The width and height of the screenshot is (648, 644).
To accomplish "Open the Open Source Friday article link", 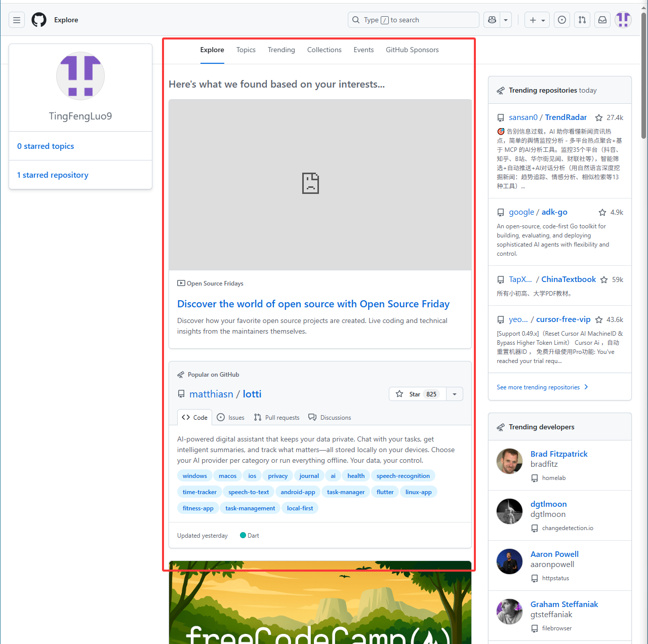I will point(313,304).
